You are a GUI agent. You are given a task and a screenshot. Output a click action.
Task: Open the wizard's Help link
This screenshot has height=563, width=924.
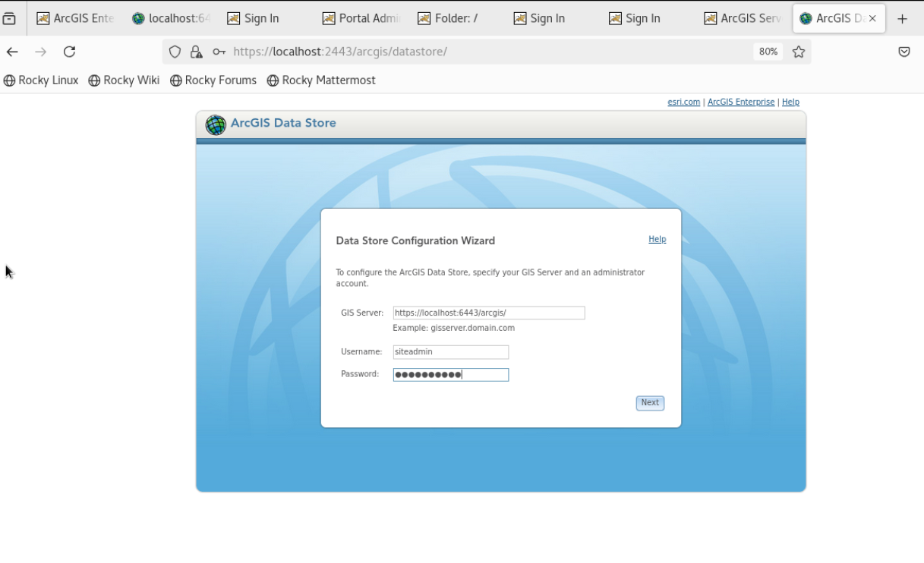point(657,239)
